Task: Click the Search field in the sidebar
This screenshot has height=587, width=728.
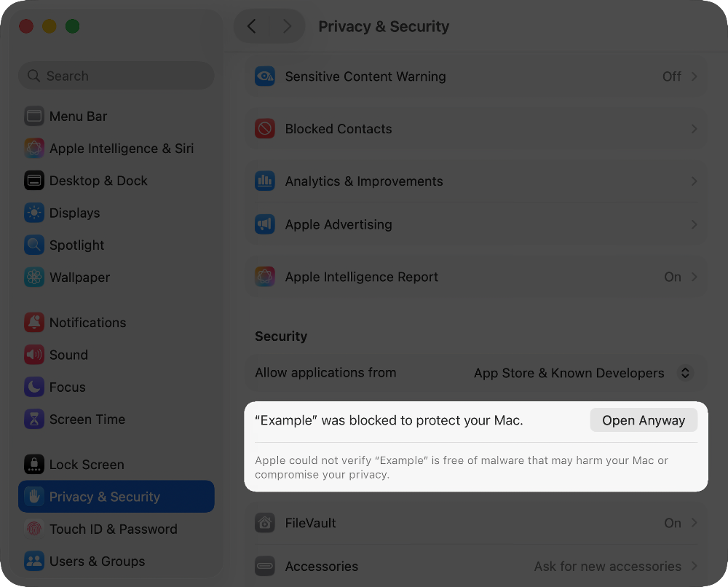Action: pyautogui.click(x=116, y=76)
